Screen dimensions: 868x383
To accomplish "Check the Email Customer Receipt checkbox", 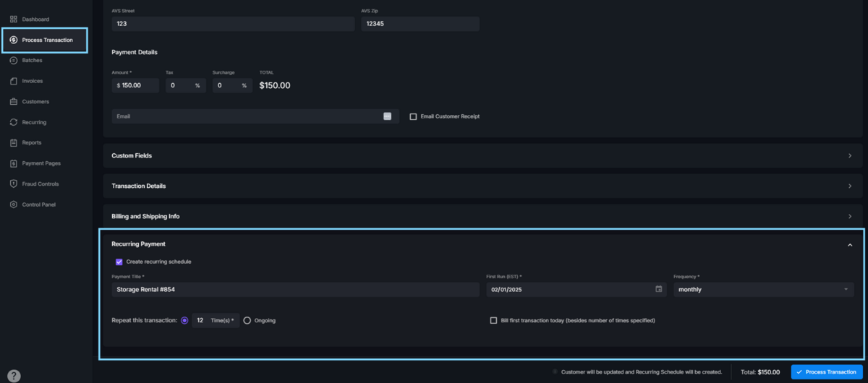I will coord(413,116).
